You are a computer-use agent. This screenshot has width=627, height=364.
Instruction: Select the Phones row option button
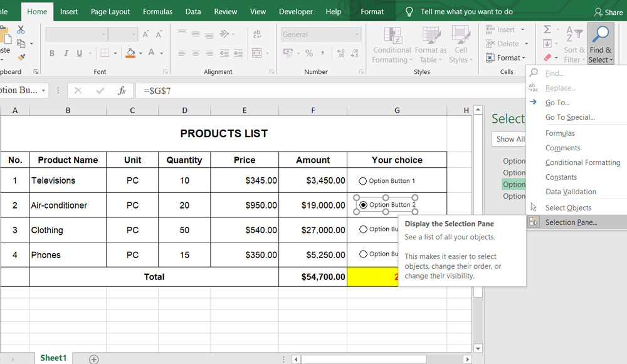point(363,254)
